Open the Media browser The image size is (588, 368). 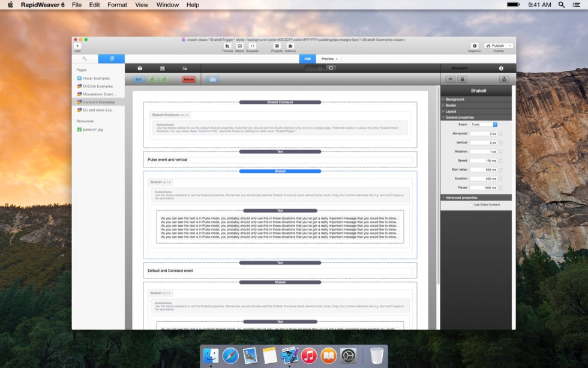point(239,46)
